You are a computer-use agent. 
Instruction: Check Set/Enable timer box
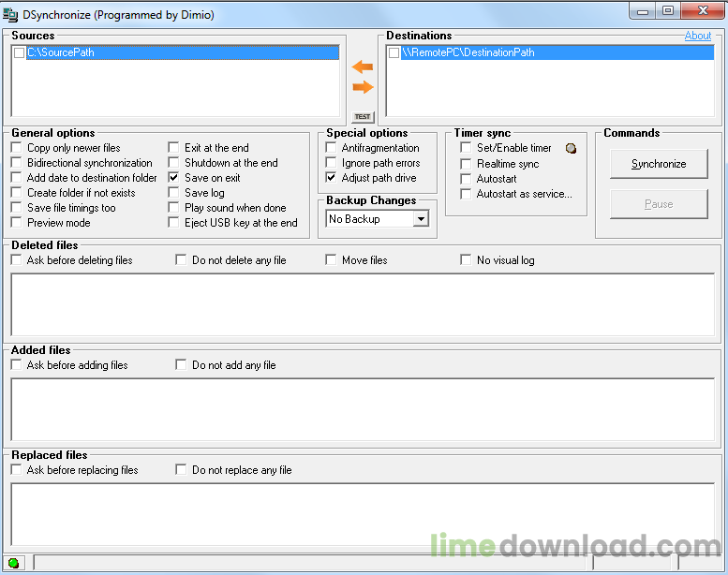466,148
